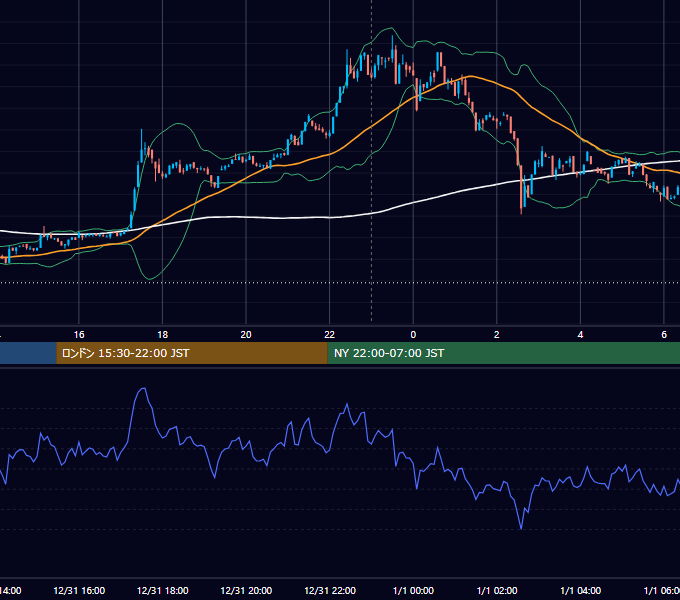Click the blue session bar before London
The height and width of the screenshot is (600, 680).
pyautogui.click(x=28, y=353)
